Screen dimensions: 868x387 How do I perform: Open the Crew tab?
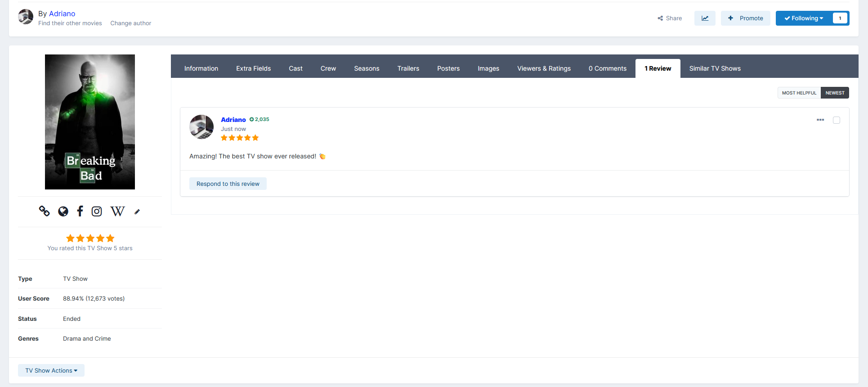(328, 68)
